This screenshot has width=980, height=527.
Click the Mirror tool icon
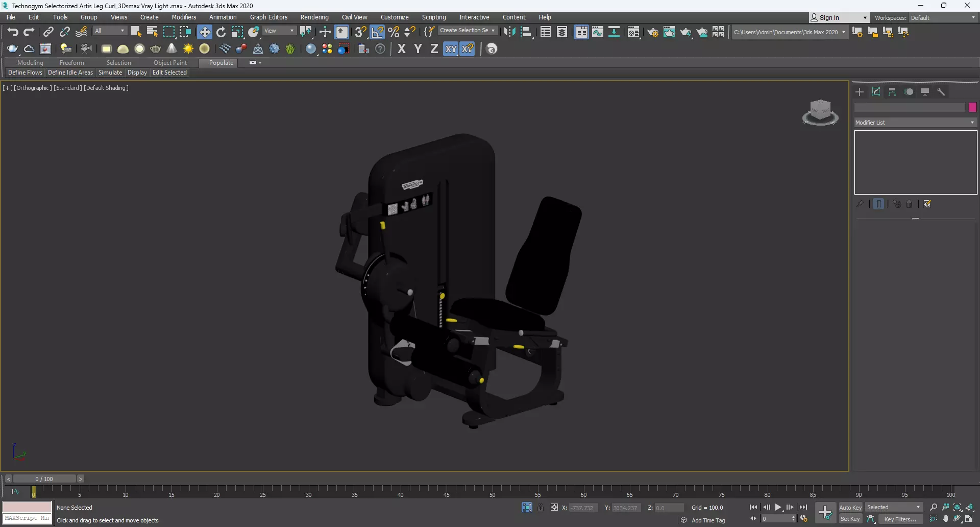click(x=509, y=32)
